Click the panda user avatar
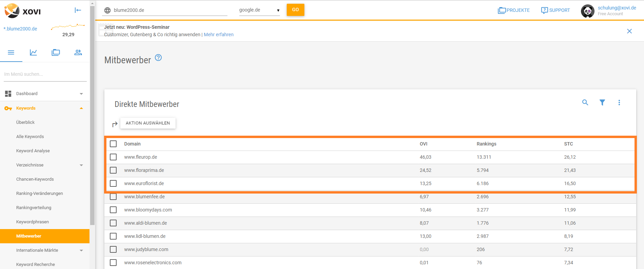644x269 pixels. click(x=587, y=11)
